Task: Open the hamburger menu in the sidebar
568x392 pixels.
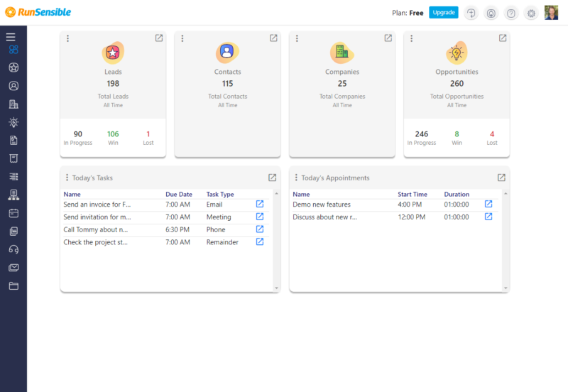Action: coord(11,37)
